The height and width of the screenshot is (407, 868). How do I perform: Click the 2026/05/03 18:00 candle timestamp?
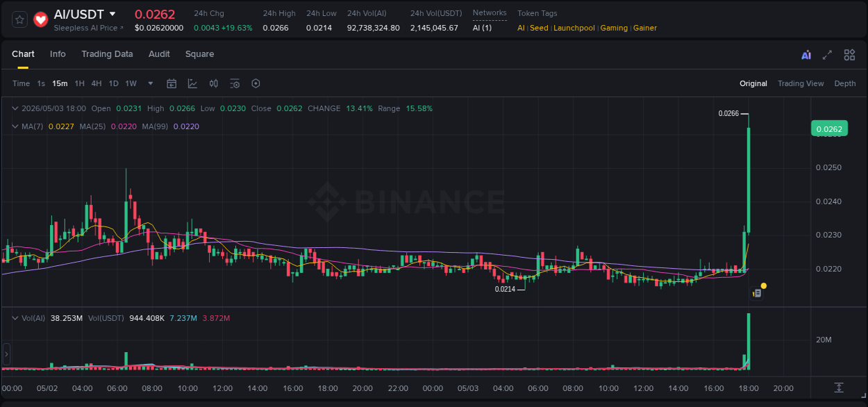click(x=53, y=108)
